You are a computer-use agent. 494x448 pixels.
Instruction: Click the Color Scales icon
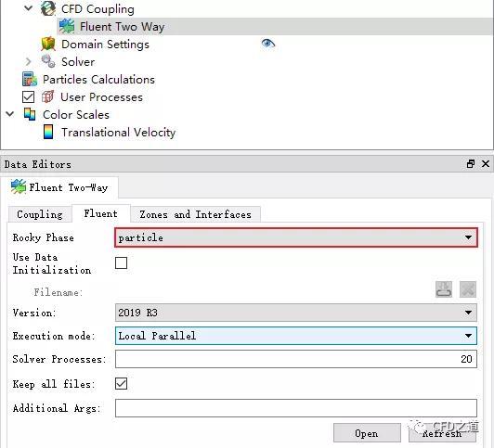[x=30, y=114]
